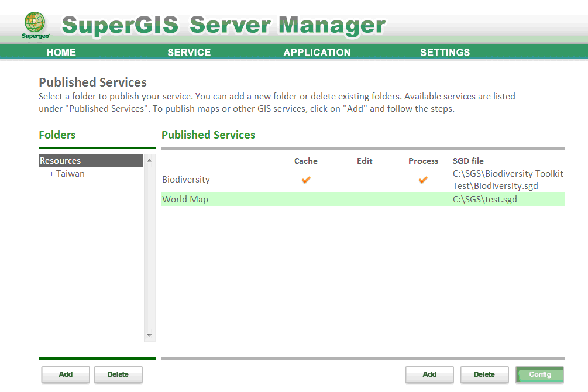588x392 pixels.
Task: Click the Biodiversity.sgd file path
Action: (508, 180)
